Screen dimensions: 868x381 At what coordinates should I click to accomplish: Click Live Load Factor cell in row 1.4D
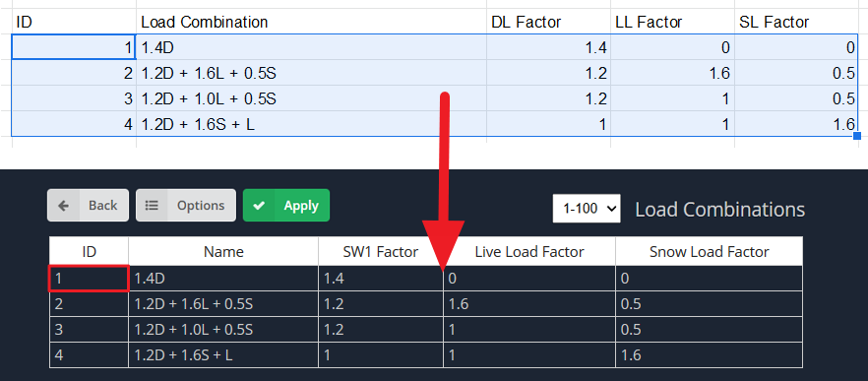tap(529, 278)
